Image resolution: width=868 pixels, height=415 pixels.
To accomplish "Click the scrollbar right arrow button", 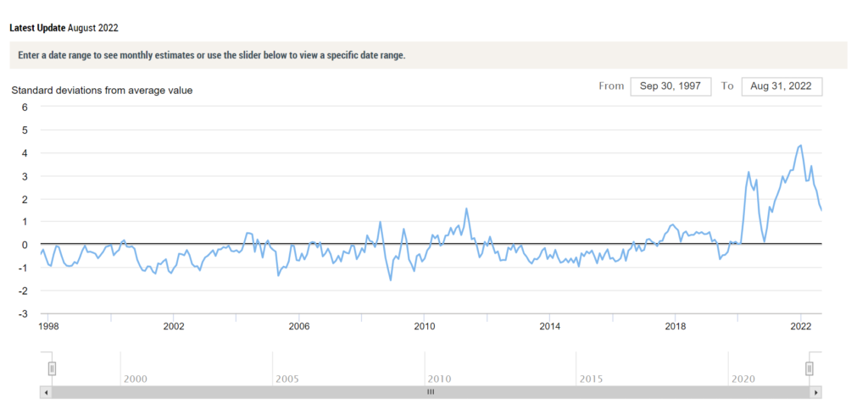I will [816, 392].
